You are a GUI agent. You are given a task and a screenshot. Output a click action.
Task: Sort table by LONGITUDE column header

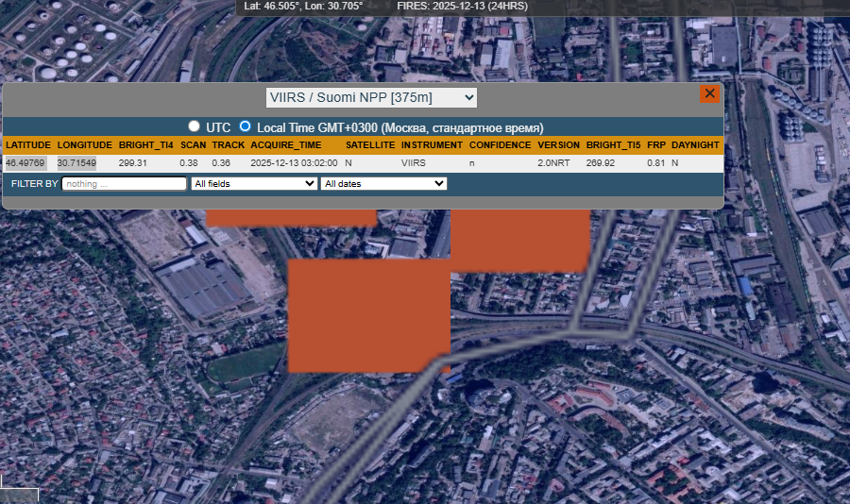(x=85, y=145)
